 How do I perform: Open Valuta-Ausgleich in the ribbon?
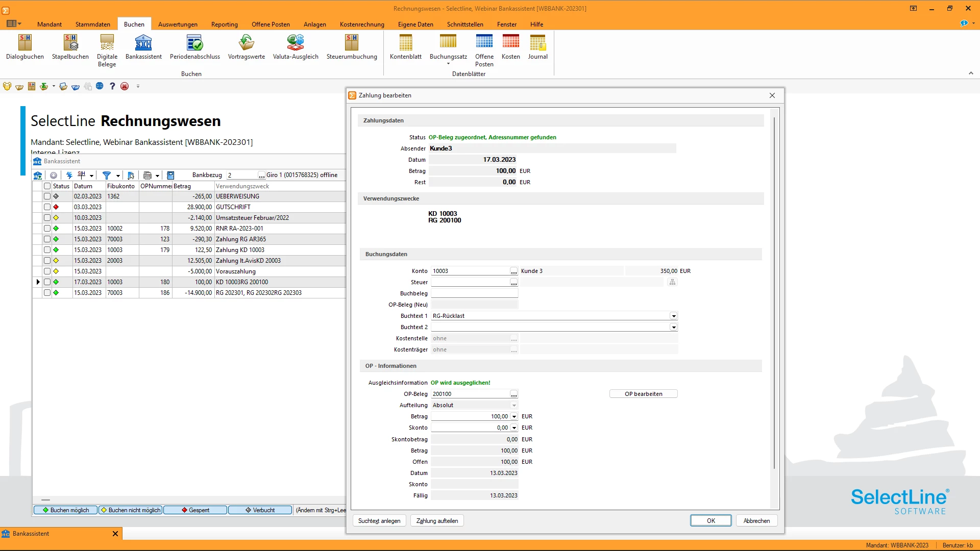[296, 47]
